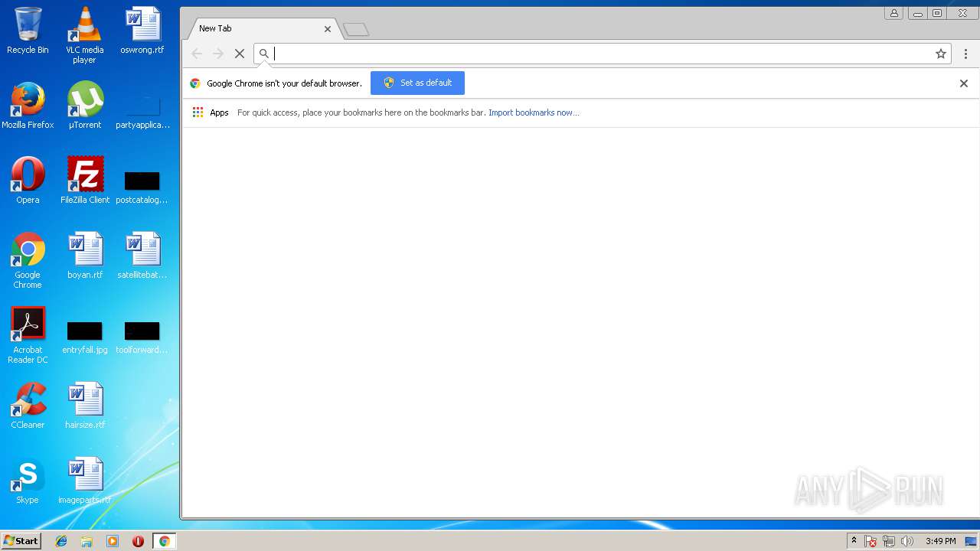The image size is (980, 551).
Task: Close the New Tab tab
Action: point(328,29)
